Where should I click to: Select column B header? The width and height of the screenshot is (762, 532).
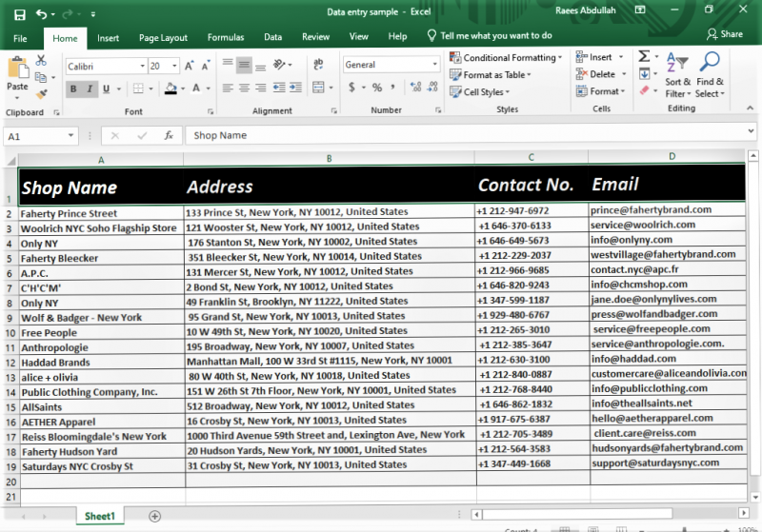pyautogui.click(x=329, y=158)
